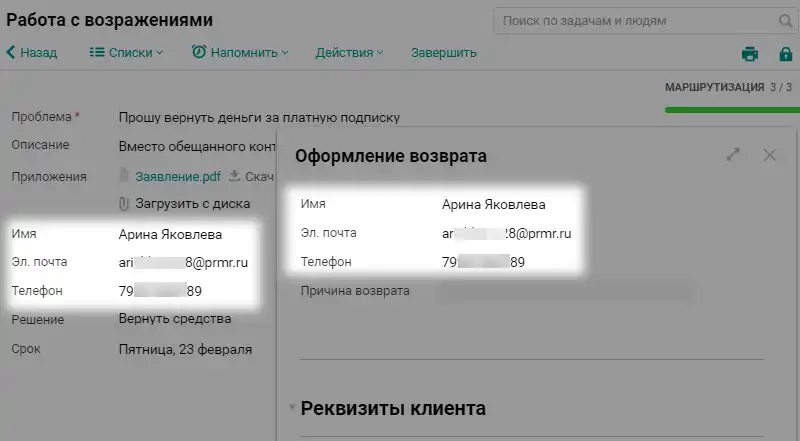Go back with the Назад arrow

tap(32, 53)
